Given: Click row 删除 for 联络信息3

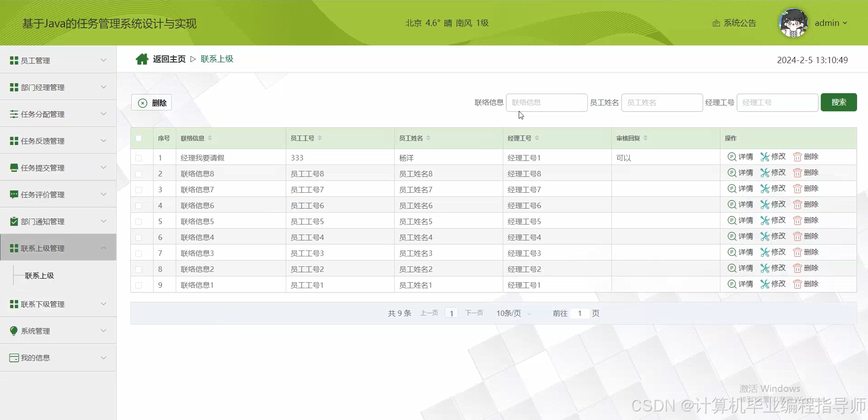Looking at the screenshot, I should (806, 252).
